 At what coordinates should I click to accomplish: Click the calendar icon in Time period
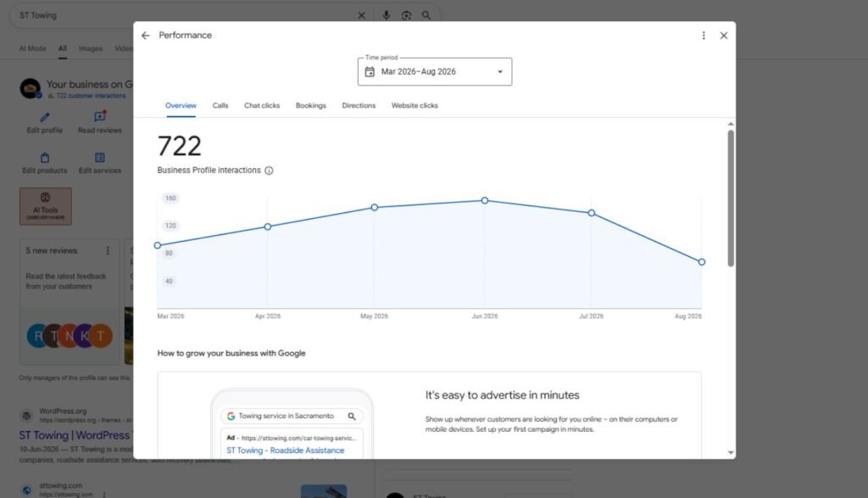tap(370, 71)
